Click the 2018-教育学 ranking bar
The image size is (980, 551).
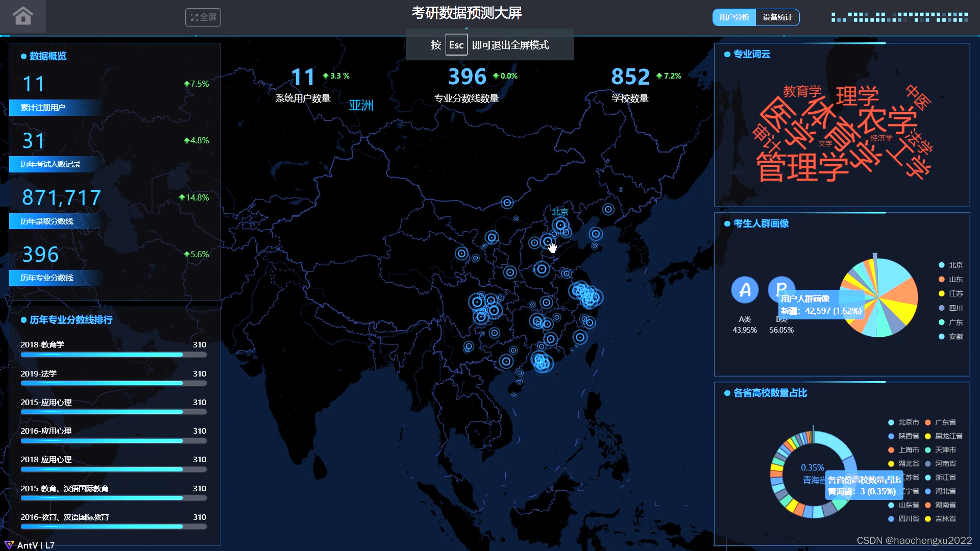(102, 354)
